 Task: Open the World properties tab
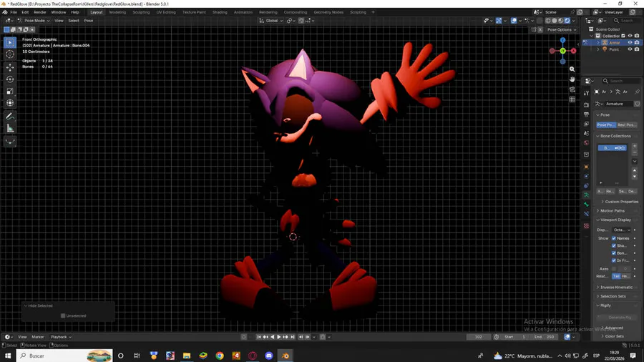(x=587, y=143)
